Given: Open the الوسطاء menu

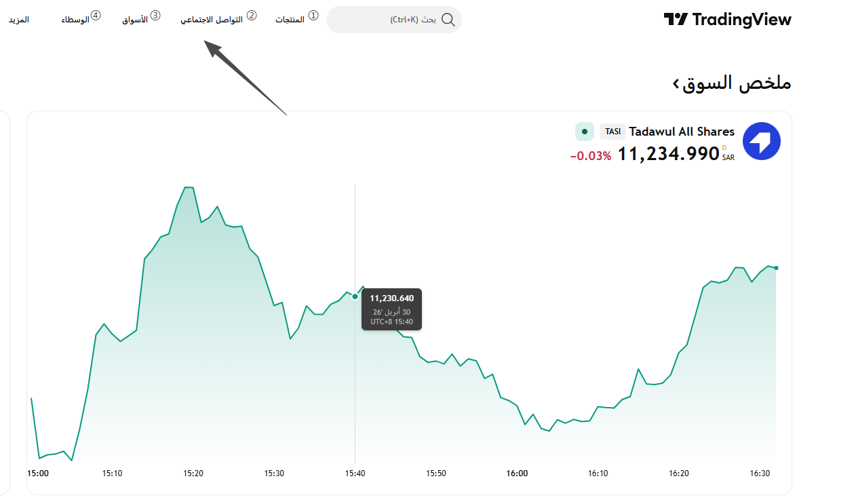Looking at the screenshot, I should tap(75, 20).
